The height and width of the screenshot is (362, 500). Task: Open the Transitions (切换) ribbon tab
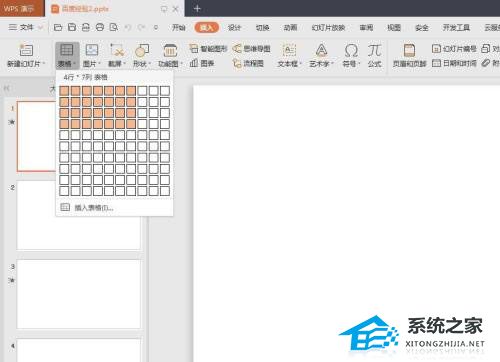[262, 27]
